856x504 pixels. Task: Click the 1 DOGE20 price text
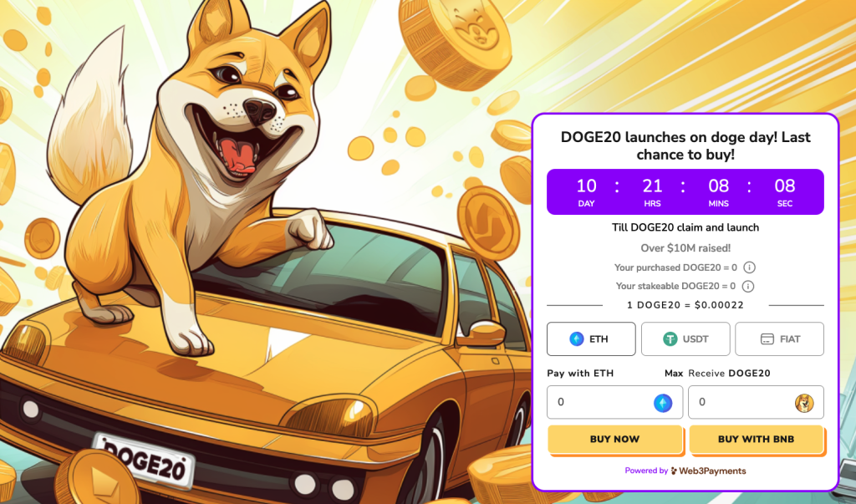pos(685,305)
